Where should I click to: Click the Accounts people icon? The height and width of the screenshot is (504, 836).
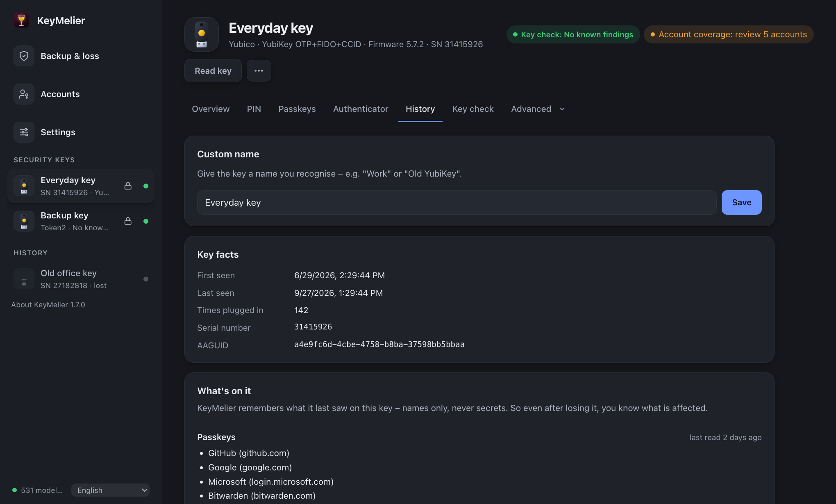(24, 94)
